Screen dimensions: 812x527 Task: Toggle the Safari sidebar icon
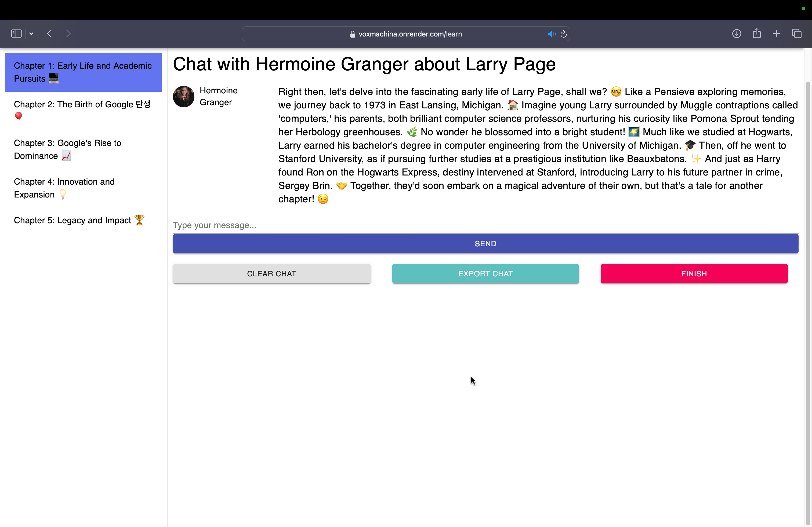pyautogui.click(x=16, y=34)
